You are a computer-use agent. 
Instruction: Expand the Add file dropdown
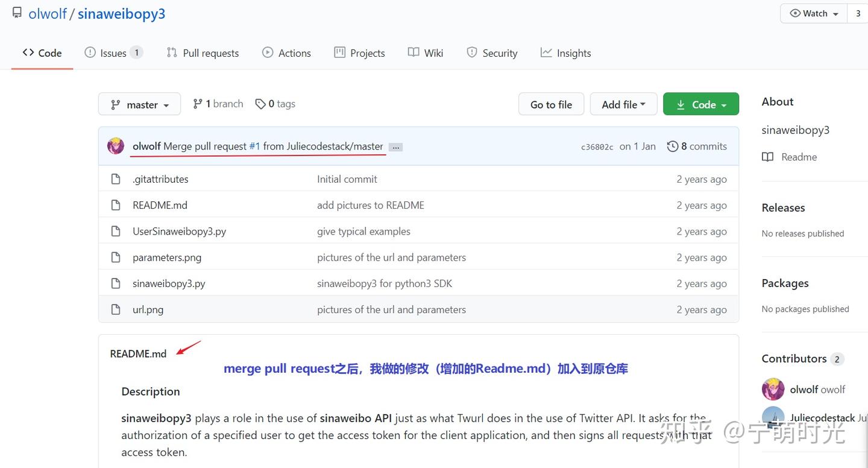coord(623,104)
